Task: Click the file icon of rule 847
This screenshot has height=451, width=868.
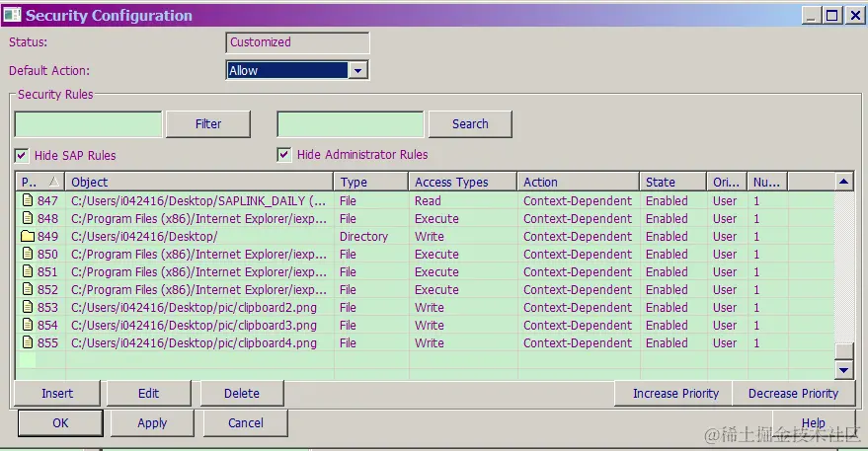Action: 27,200
